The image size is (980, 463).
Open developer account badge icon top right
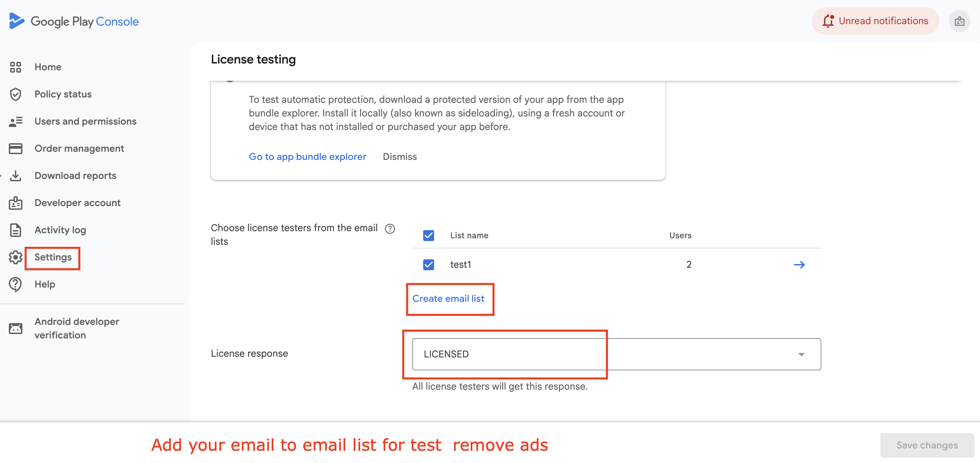pos(959,21)
